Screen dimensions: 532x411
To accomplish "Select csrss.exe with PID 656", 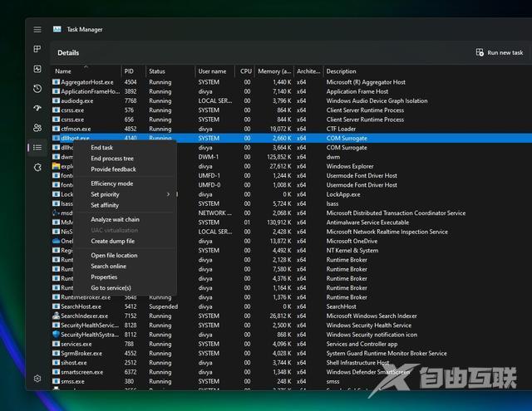I will tap(72, 120).
